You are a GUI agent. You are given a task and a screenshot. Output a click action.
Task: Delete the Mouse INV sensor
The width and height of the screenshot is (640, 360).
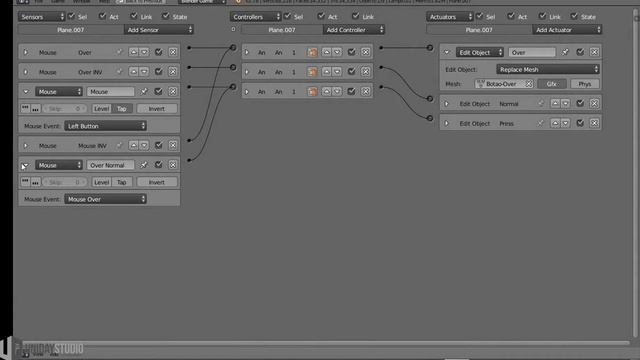[173, 145]
